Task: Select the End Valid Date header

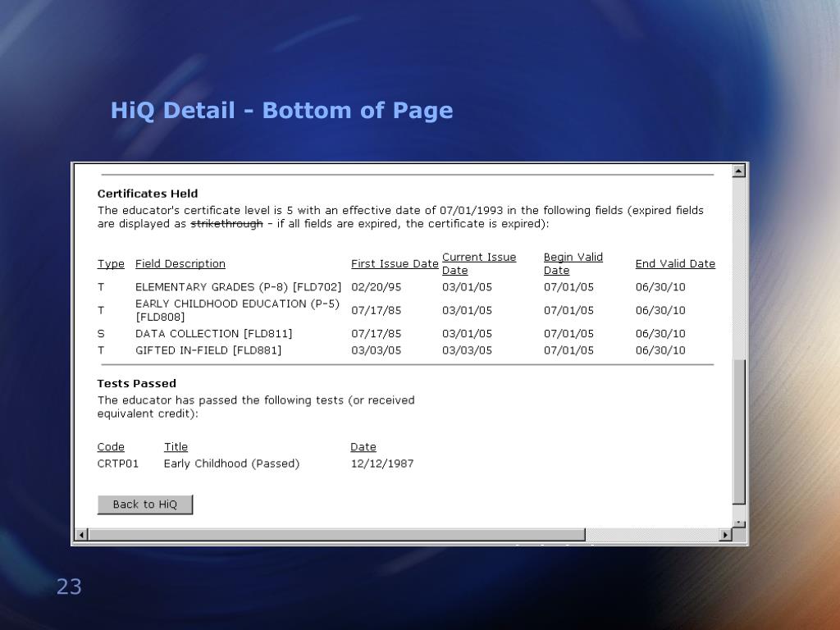Action: (675, 264)
